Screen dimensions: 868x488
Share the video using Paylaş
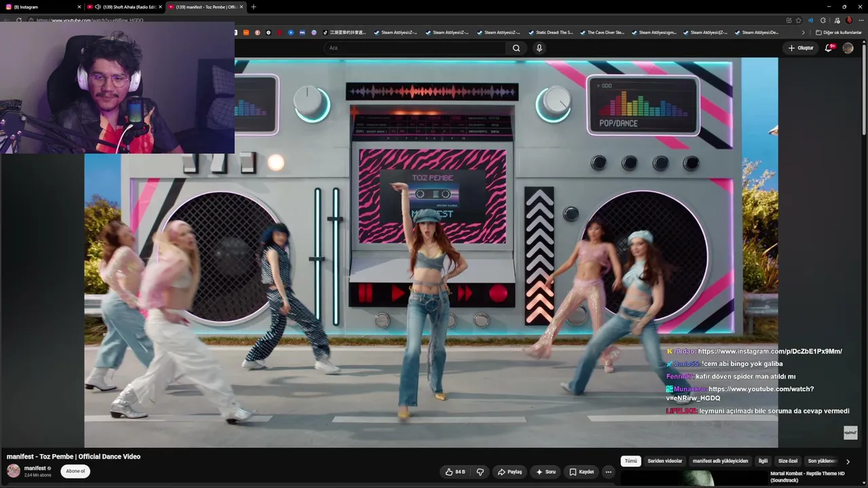tap(510, 472)
